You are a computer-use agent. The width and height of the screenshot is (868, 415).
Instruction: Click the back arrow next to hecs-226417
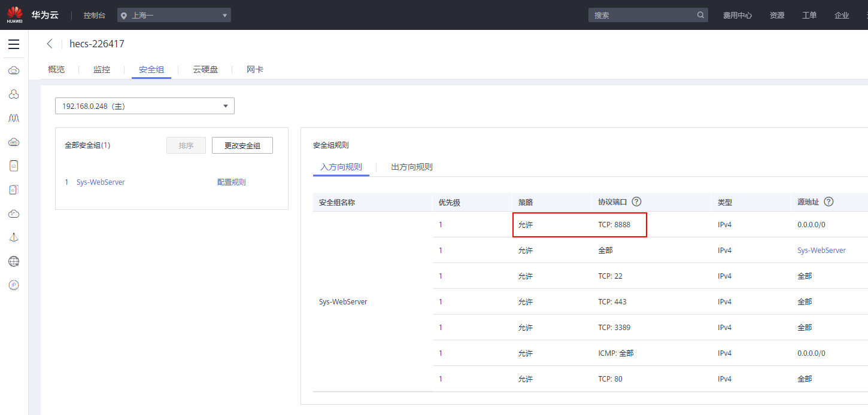pyautogui.click(x=50, y=44)
